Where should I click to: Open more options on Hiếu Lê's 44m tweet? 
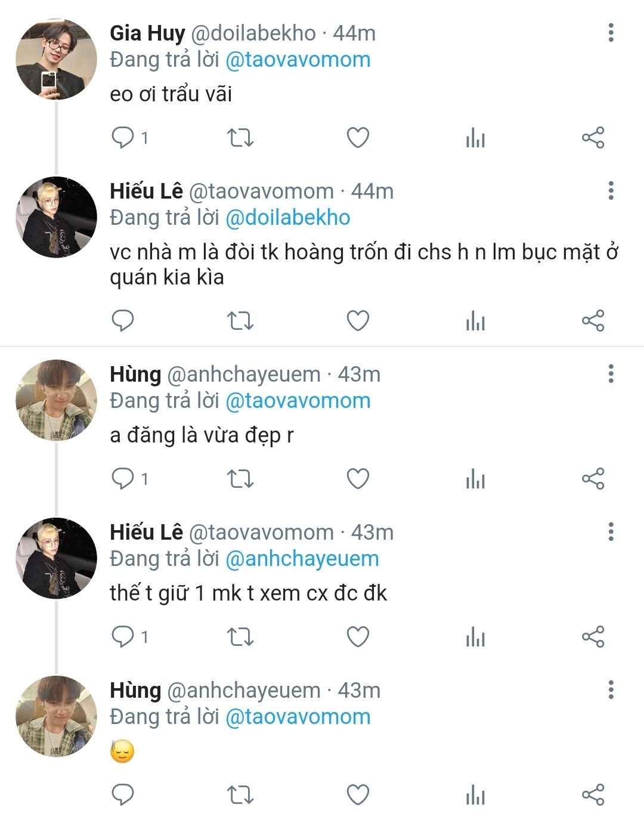[611, 191]
